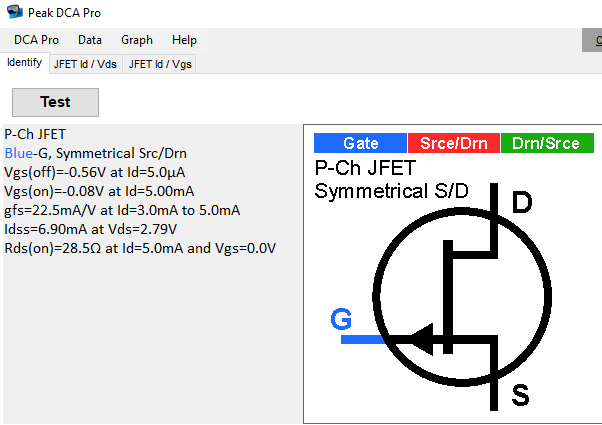This screenshot has height=425, width=602.
Task: Switch to the Identify tab
Action: pyautogui.click(x=25, y=63)
